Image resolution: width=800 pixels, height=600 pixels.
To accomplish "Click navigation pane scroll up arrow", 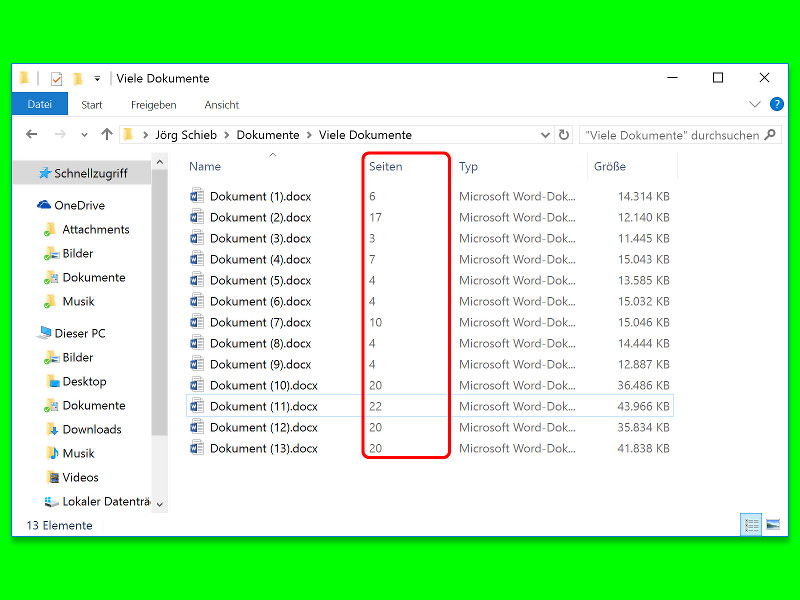I will [x=160, y=162].
